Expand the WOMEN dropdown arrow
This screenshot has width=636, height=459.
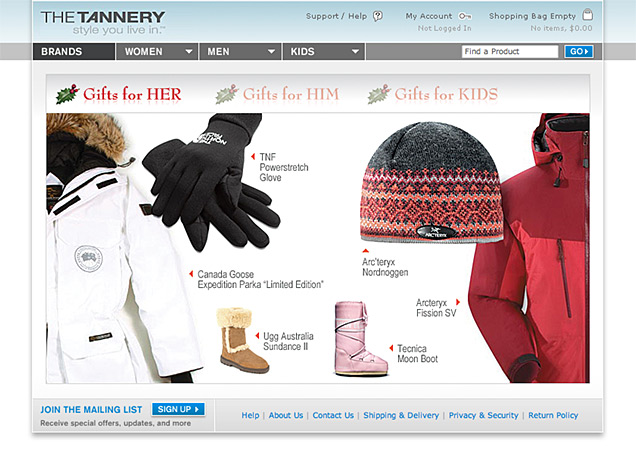(x=189, y=51)
